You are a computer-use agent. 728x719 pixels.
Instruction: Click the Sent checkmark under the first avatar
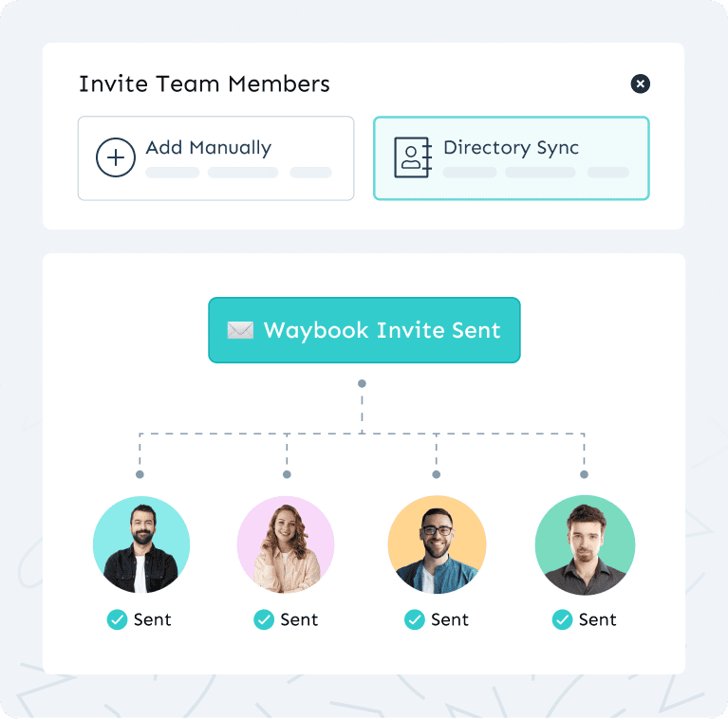(117, 619)
